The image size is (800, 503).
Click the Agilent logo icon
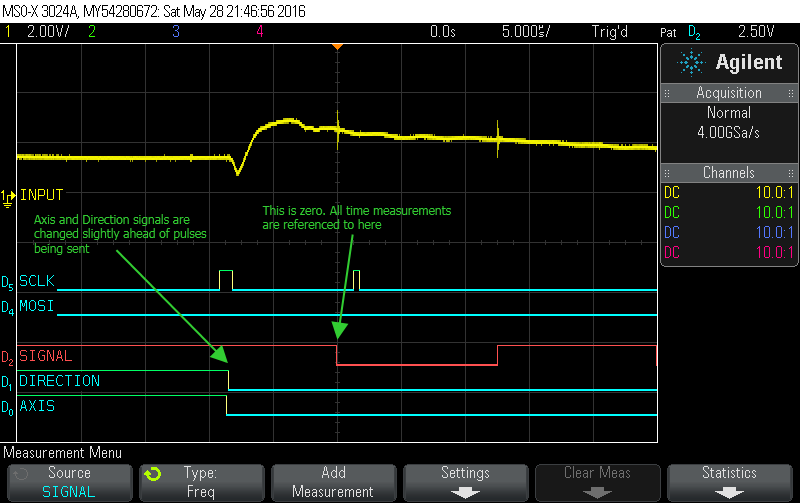tap(691, 62)
